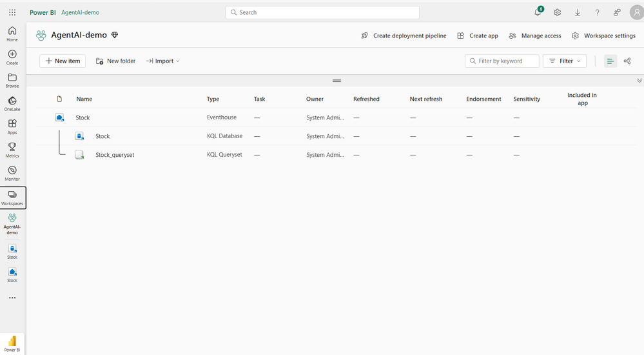
Task: Open Browse from the sidebar
Action: 12,81
